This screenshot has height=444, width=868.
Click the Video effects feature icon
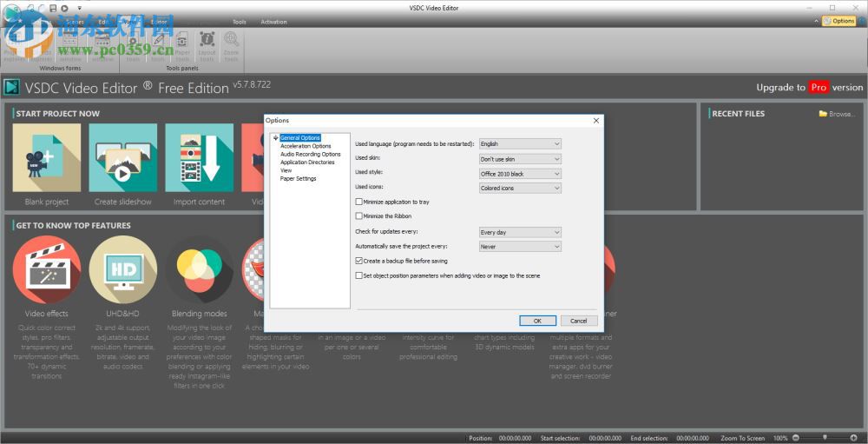coord(47,269)
